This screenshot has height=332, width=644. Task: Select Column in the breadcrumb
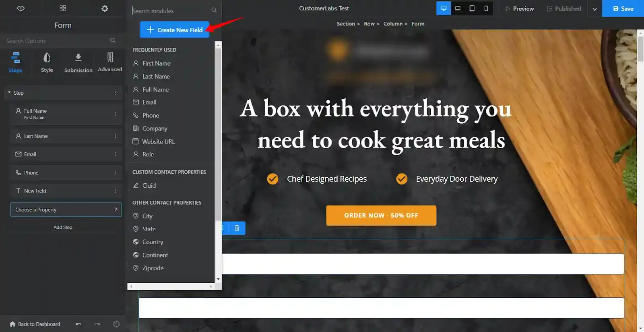point(393,24)
